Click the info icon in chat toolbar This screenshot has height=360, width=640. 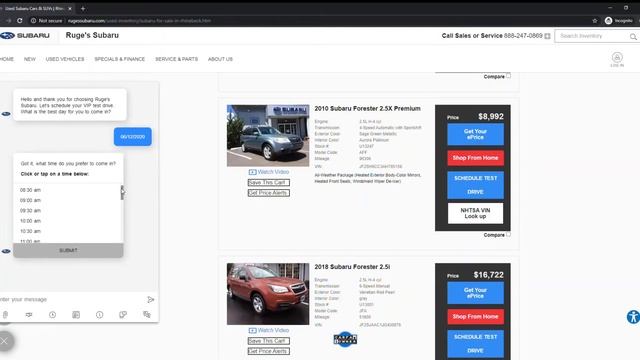point(100,315)
